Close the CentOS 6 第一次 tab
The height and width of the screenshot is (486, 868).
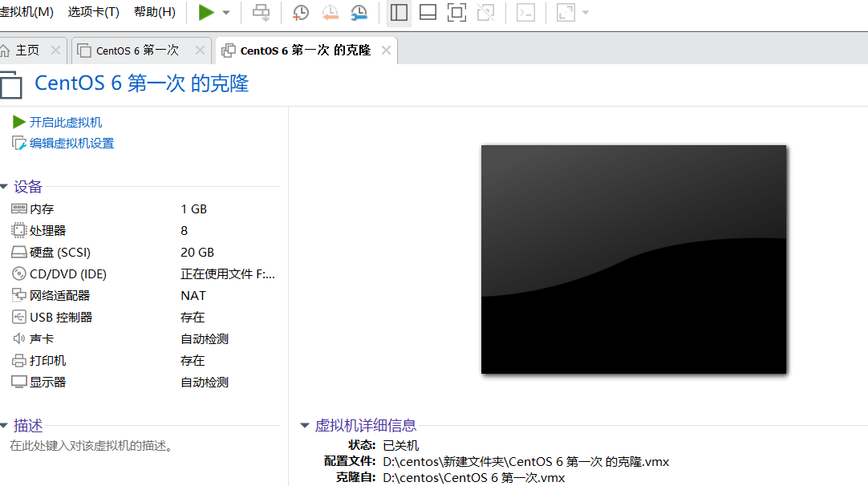(200, 51)
